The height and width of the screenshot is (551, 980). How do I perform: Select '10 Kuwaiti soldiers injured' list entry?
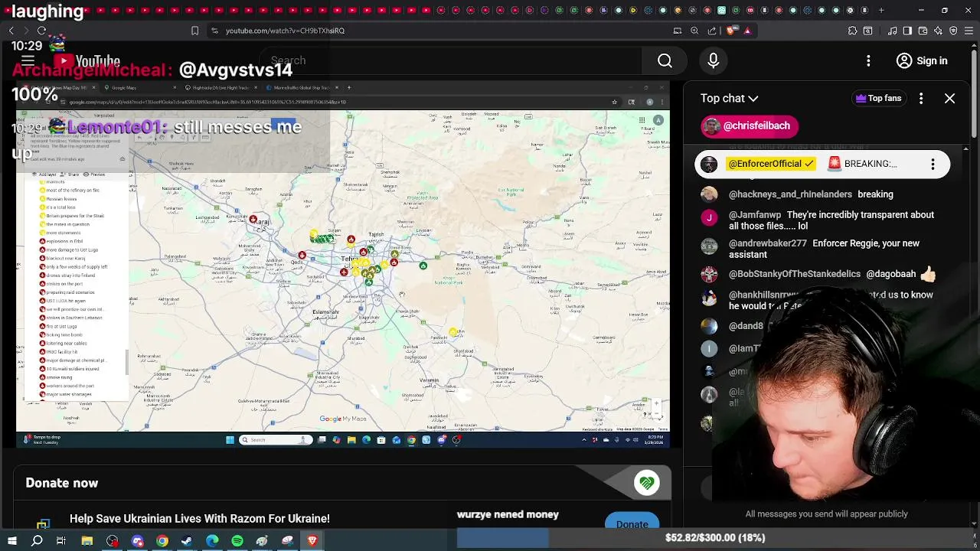[x=72, y=369]
